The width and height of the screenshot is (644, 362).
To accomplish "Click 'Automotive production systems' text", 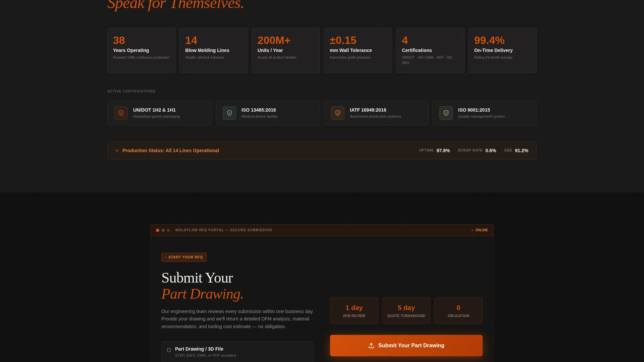I will click(x=375, y=116).
